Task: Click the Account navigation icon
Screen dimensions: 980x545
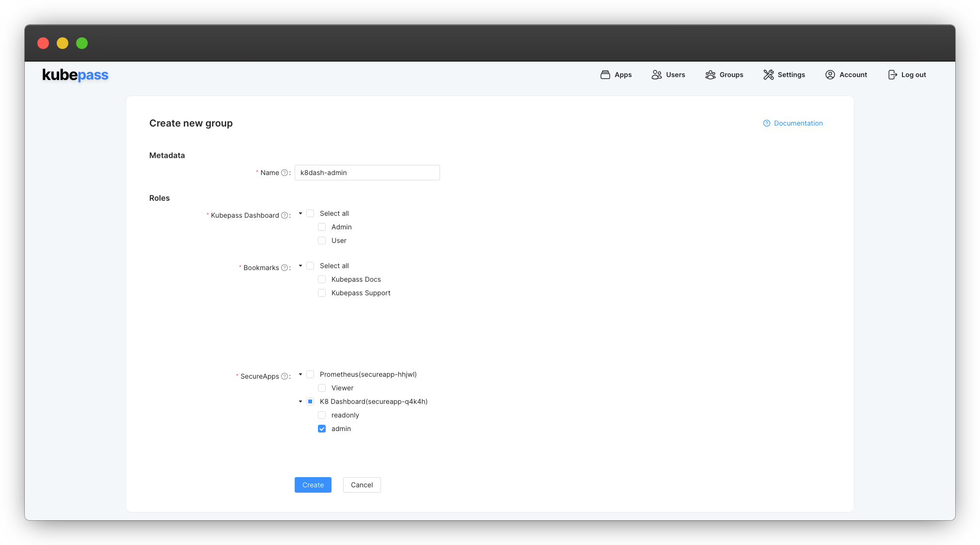Action: click(830, 75)
